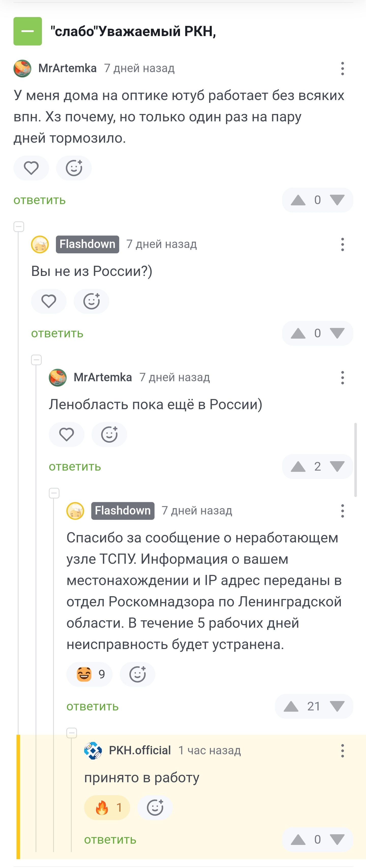The height and width of the screenshot is (868, 366).
Task: Like MrArtemka's comment about YouTube on optics
Action: pyautogui.click(x=31, y=168)
